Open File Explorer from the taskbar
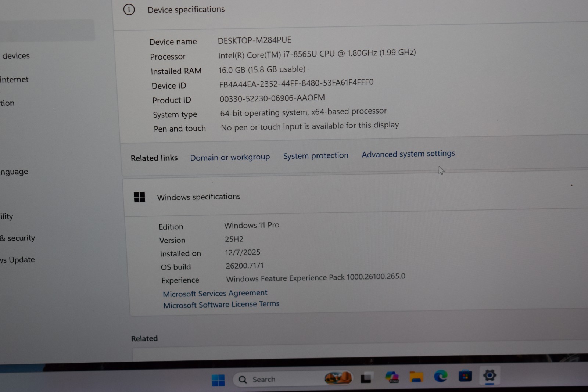588x392 pixels. click(x=416, y=377)
